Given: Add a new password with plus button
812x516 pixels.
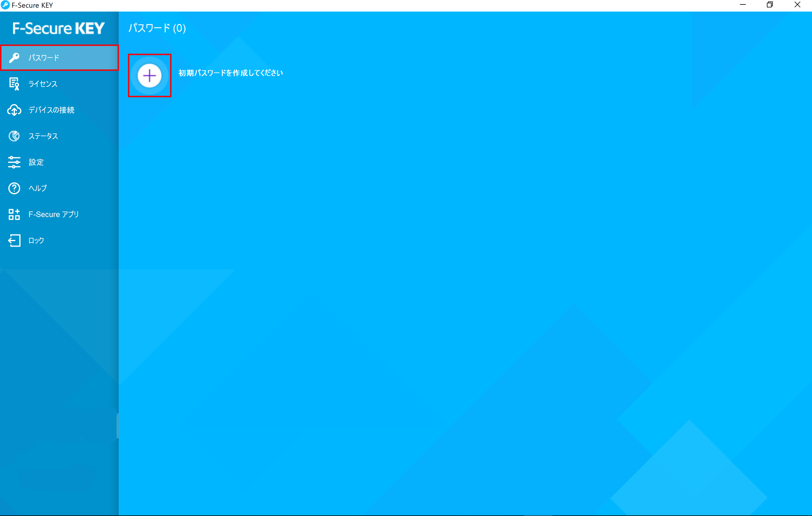Looking at the screenshot, I should click(x=149, y=76).
